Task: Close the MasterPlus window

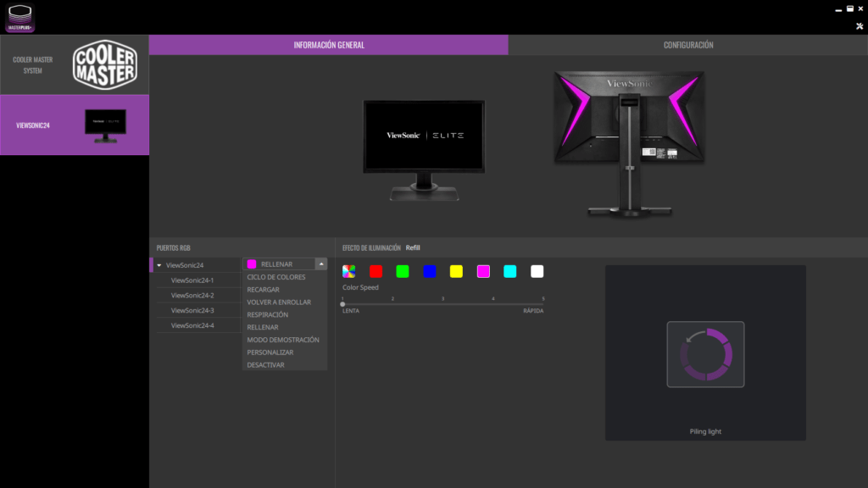Action: pyautogui.click(x=860, y=8)
